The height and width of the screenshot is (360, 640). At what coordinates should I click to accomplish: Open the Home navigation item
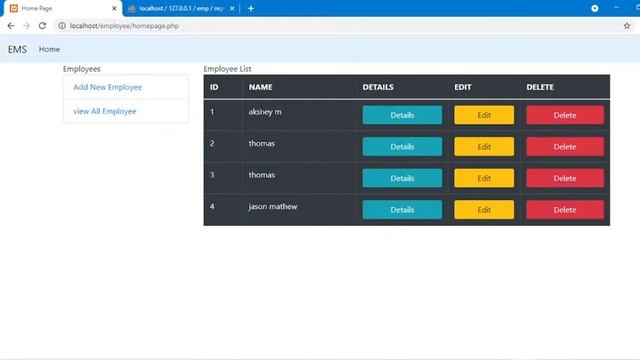point(49,49)
